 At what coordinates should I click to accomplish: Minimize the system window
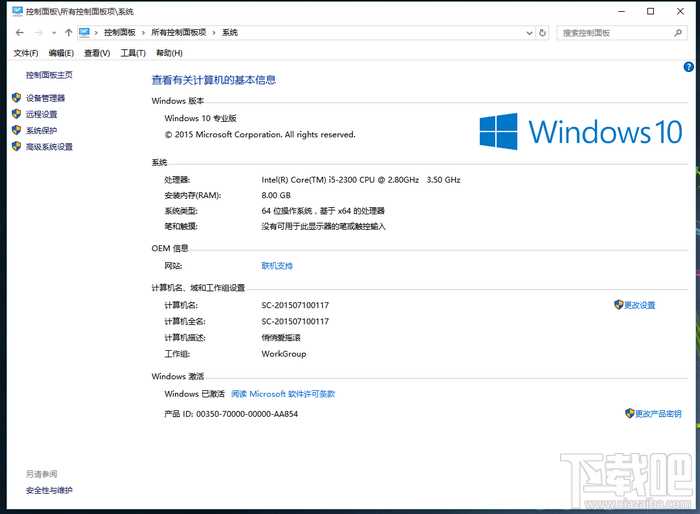(621, 12)
